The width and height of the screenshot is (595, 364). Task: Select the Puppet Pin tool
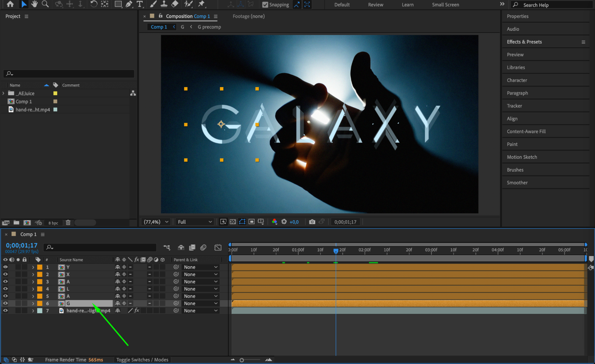tap(202, 4)
